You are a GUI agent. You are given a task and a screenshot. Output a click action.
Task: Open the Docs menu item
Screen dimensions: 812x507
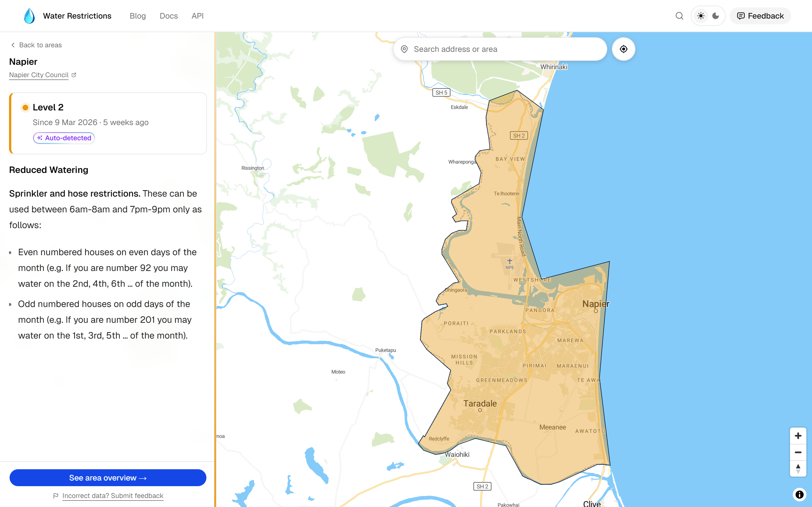(x=168, y=16)
